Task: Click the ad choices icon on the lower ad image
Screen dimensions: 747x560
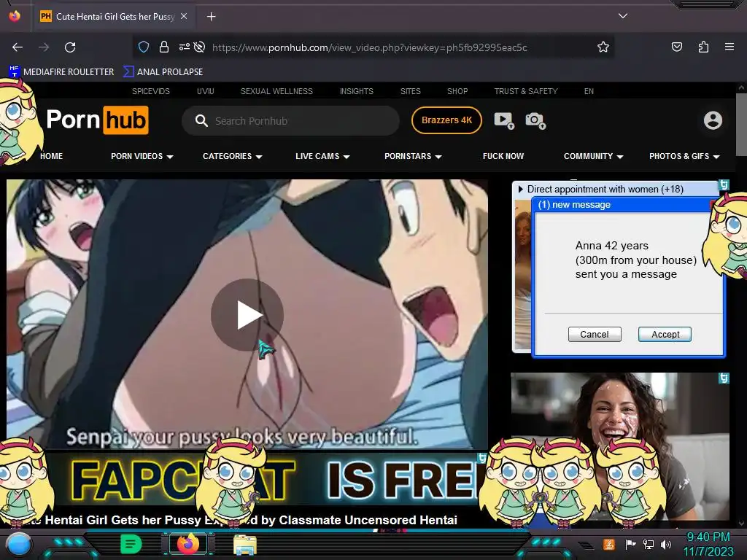Action: 724,378
